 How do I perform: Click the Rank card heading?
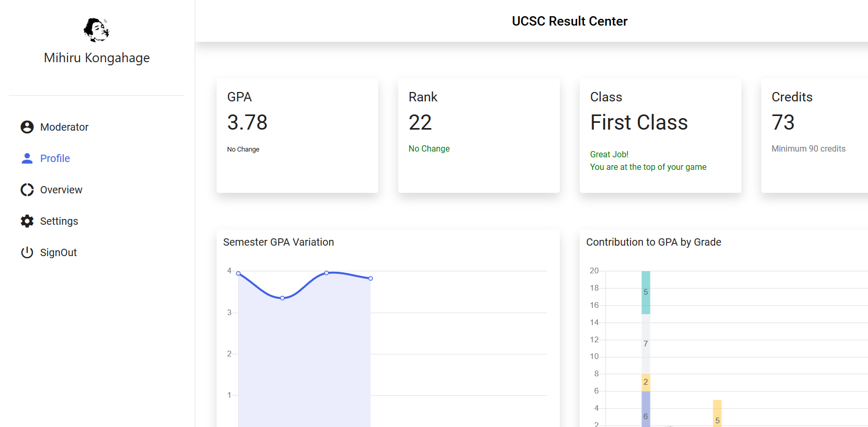pyautogui.click(x=423, y=97)
